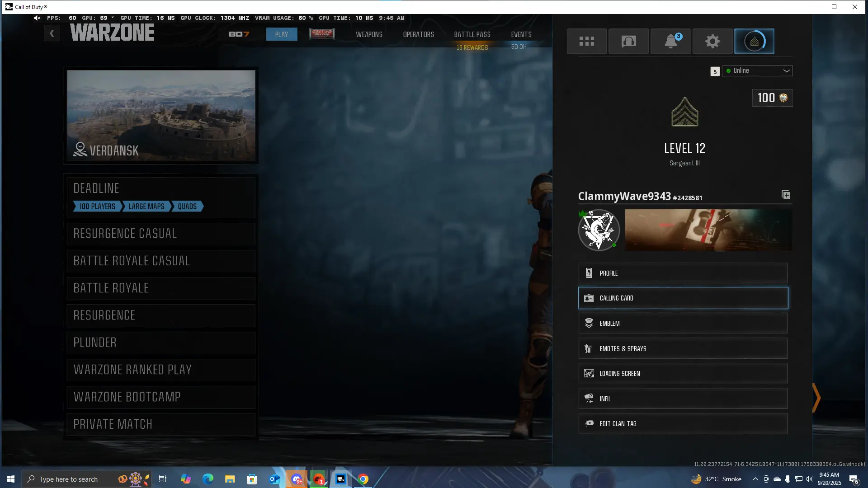Viewport: 868px width, 488px height.
Task: Open the grid menu icon
Action: tap(586, 41)
